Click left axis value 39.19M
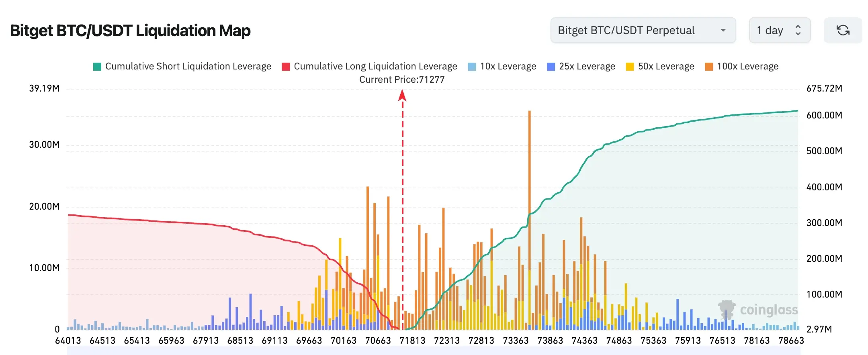The height and width of the screenshot is (355, 868). point(44,88)
